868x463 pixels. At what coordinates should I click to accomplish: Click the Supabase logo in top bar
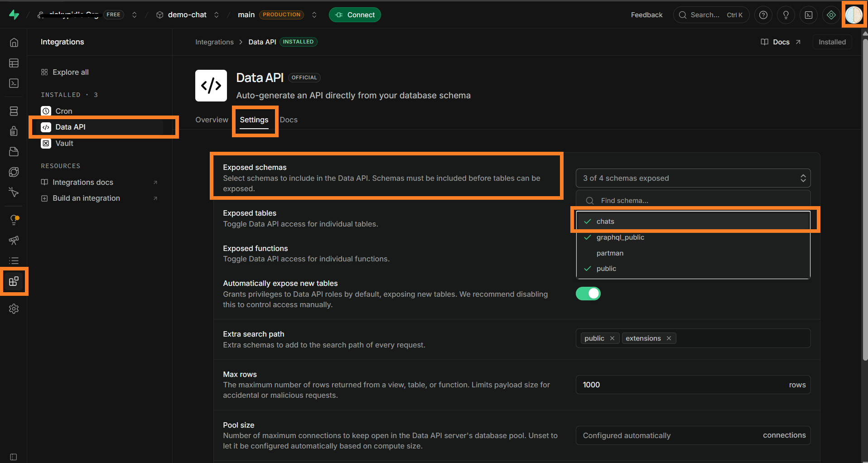click(x=14, y=14)
